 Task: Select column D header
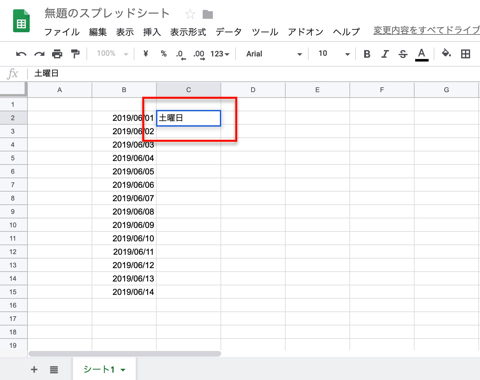(253, 90)
